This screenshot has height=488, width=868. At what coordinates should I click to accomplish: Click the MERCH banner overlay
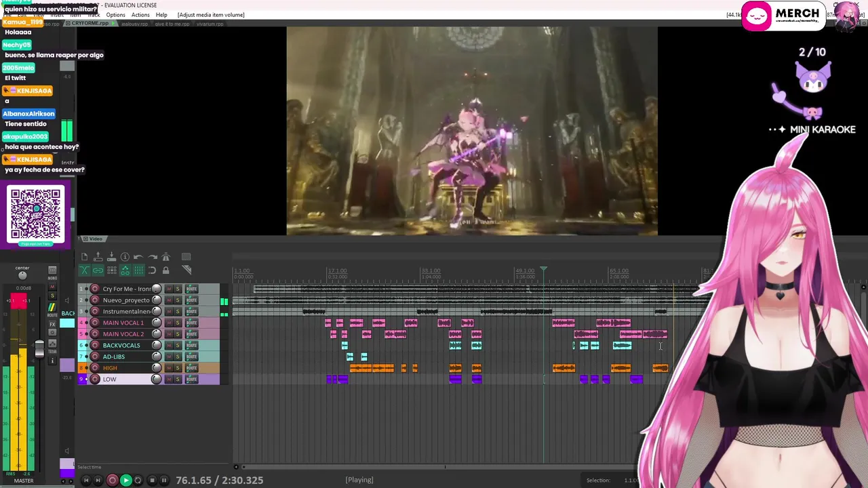[783, 17]
